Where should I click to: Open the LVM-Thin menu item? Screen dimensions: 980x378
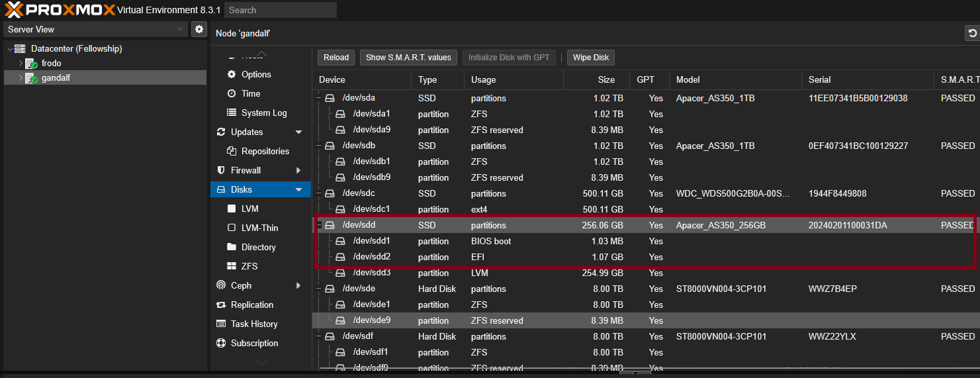pos(259,228)
